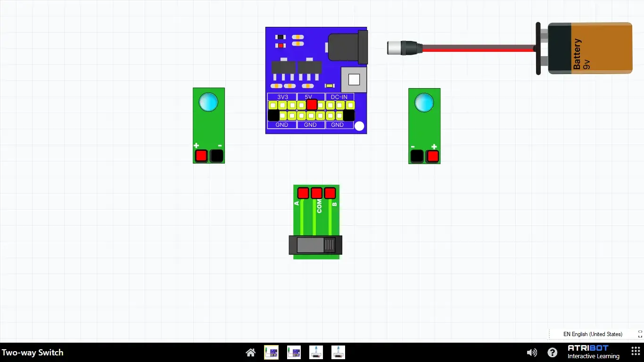Open the highlighted first lesson thumbnail
The height and width of the screenshot is (362, 644).
[271, 352]
